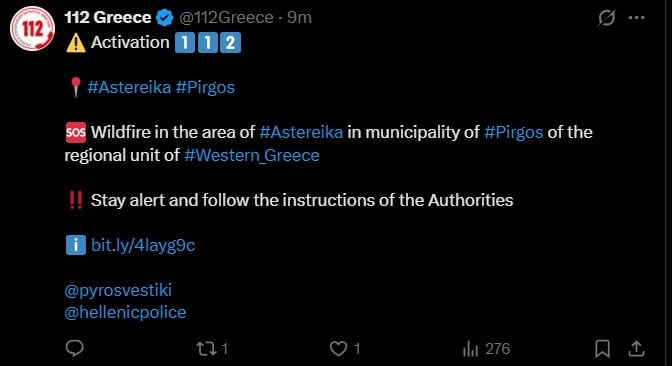Share the tweet via upload icon

(x=636, y=348)
